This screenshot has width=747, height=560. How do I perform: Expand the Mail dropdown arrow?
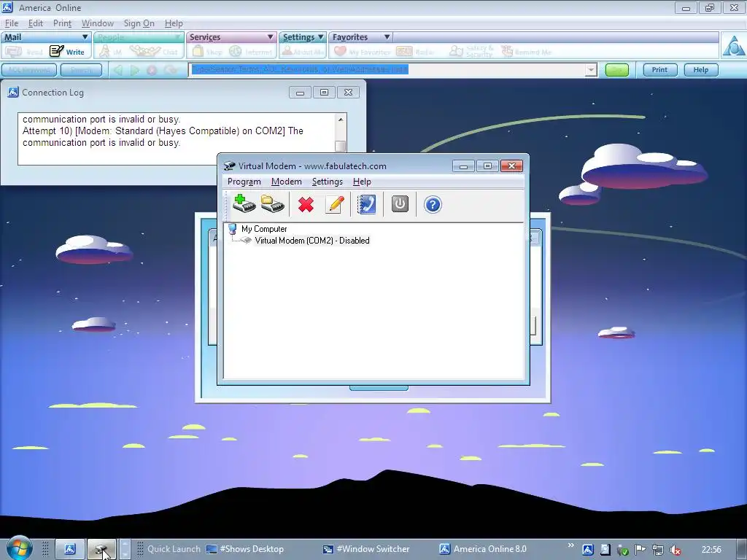tap(85, 37)
